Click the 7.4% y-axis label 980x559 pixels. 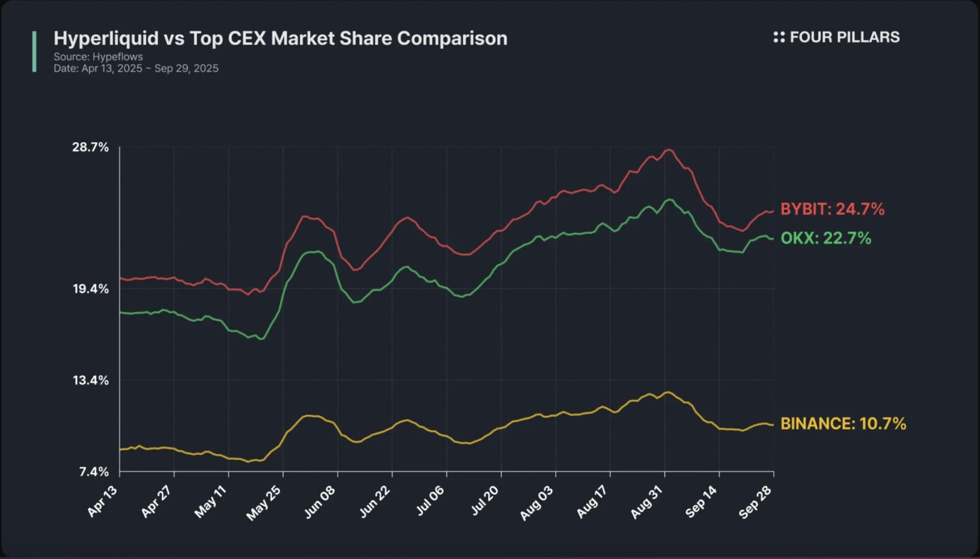click(94, 472)
